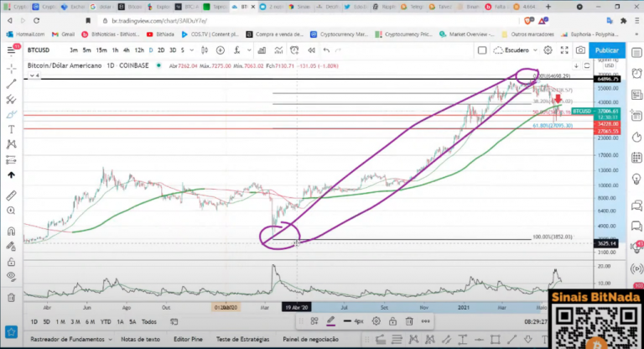
Task: Remove drawings with left trash icon
Action: (x=11, y=297)
